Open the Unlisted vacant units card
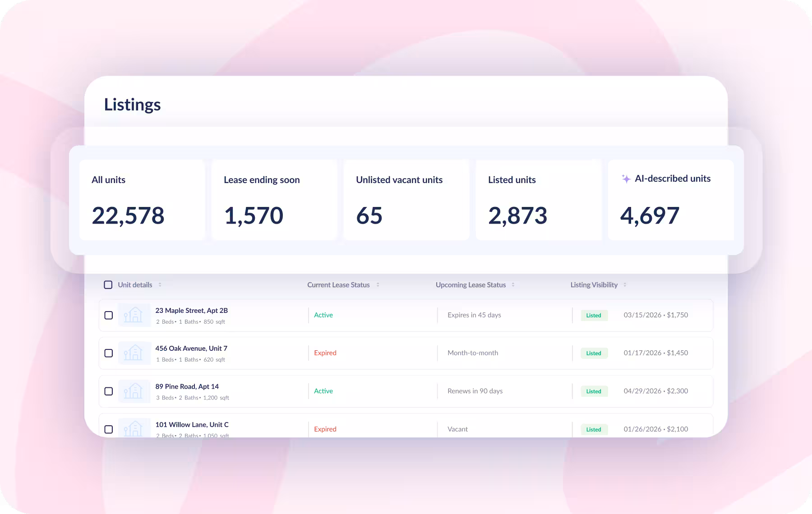 pyautogui.click(x=406, y=200)
